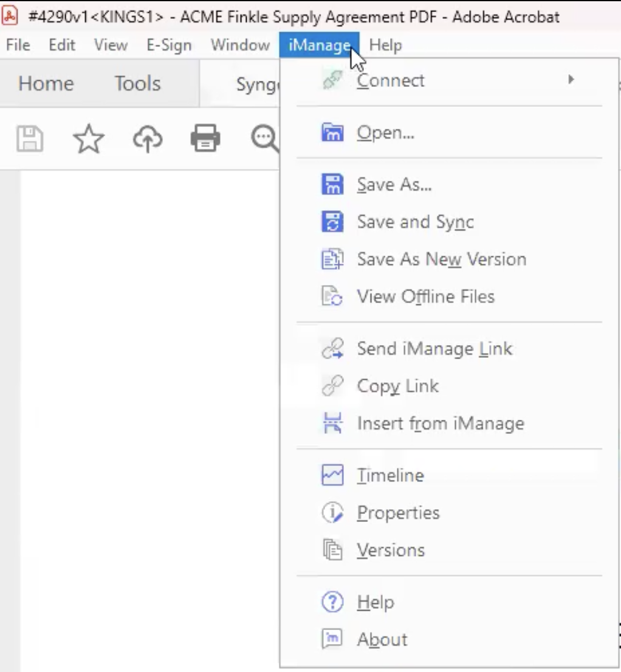Image resolution: width=621 pixels, height=672 pixels.
Task: Click the printer icon in toolbar
Action: (205, 139)
